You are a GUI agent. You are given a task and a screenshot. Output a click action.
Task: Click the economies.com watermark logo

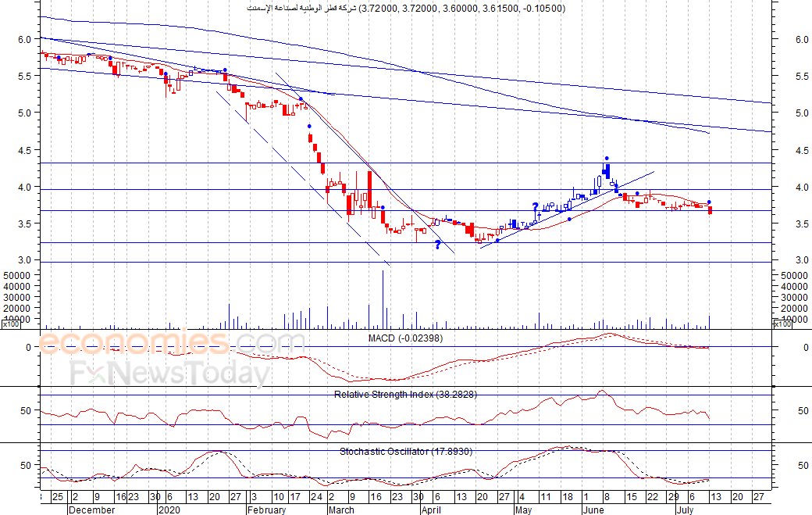[172, 343]
